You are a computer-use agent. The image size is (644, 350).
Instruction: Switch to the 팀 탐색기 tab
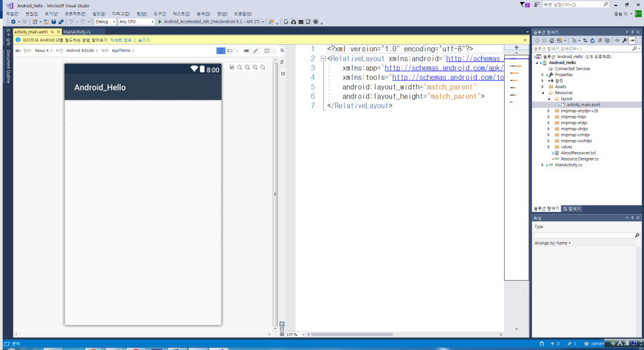[571, 209]
